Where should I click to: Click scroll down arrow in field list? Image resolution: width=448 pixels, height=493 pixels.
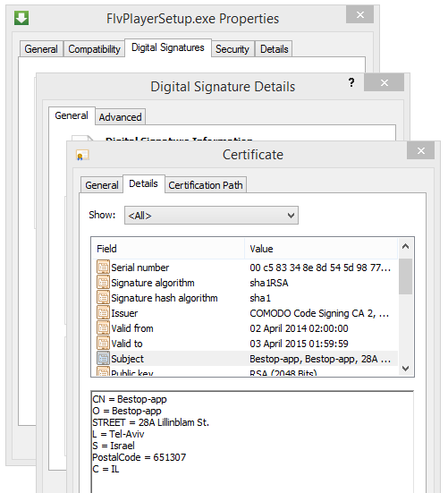click(406, 368)
